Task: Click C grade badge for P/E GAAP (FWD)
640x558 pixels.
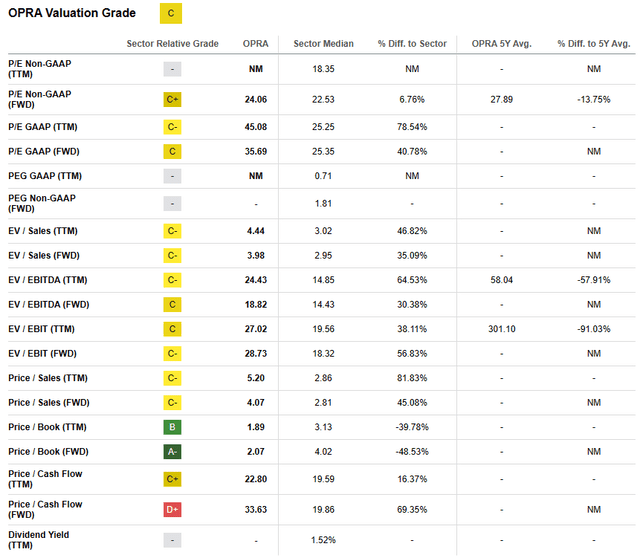Action: tap(172, 151)
